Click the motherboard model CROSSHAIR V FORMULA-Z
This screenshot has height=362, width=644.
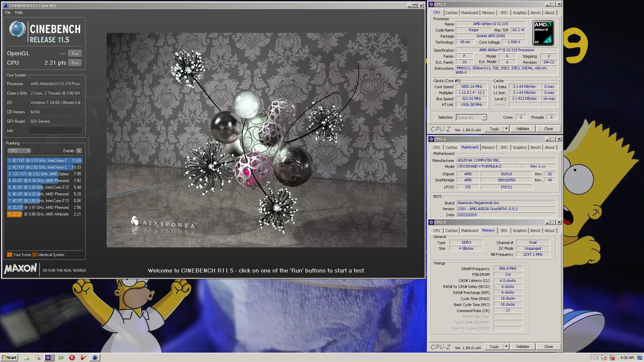pos(488,167)
